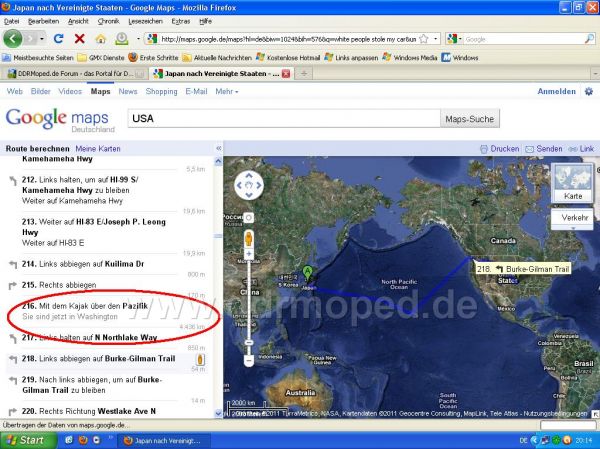Close the Japan nach Vereinigte Staaten tab
600x449 pixels.
pos(286,74)
